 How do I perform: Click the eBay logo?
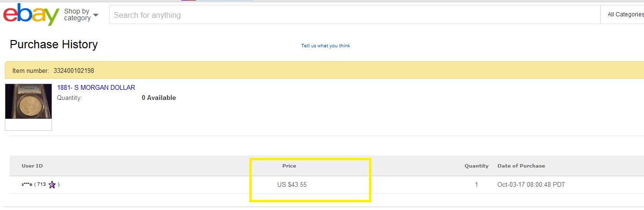(x=31, y=14)
